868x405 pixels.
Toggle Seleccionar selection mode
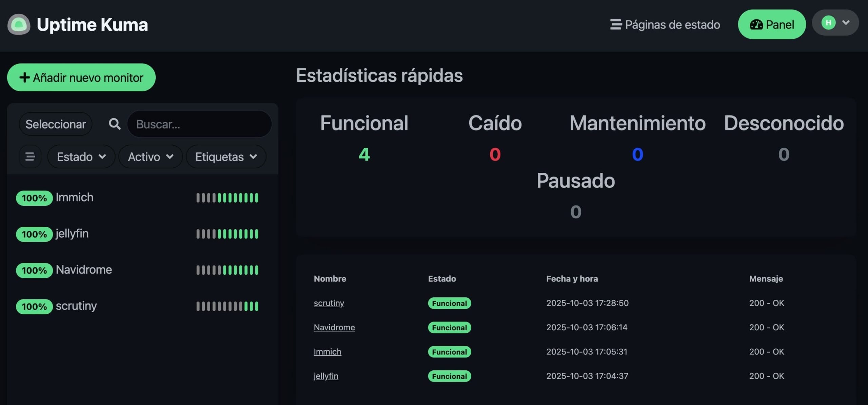(56, 124)
